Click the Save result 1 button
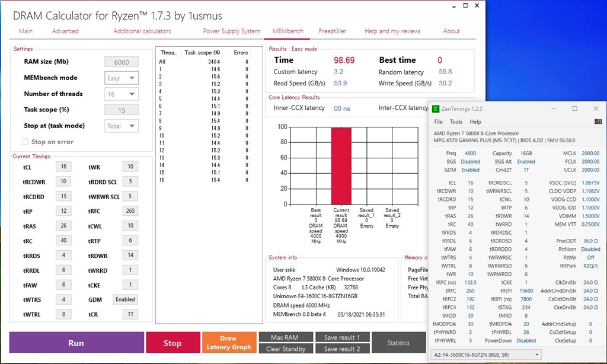The width and height of the screenshot is (607, 364). pyautogui.click(x=342, y=337)
